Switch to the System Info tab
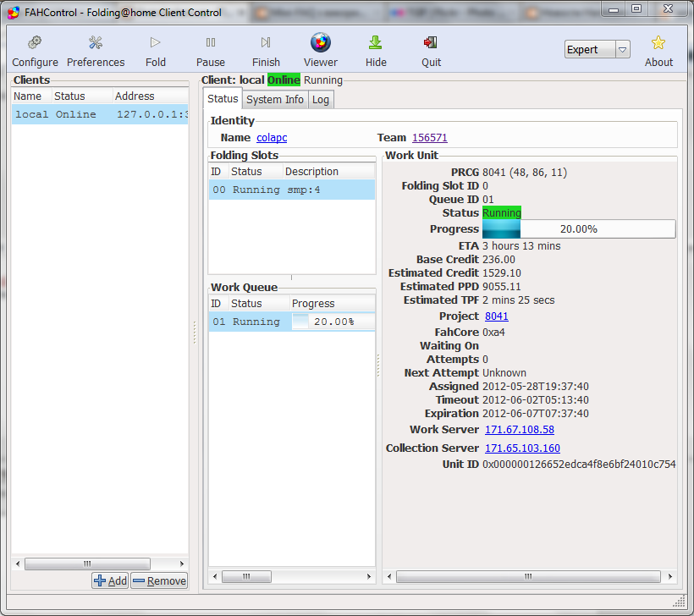This screenshot has width=694, height=616. 275,100
